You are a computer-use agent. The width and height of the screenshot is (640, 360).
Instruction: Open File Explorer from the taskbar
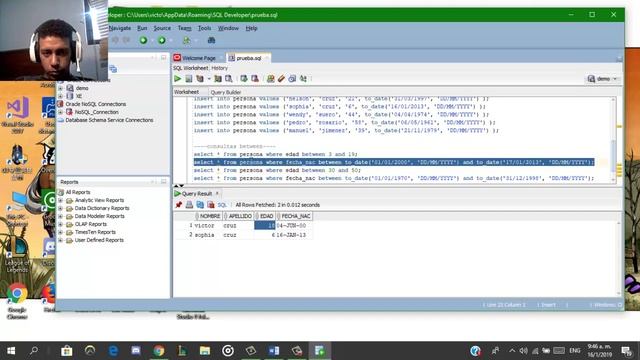(205, 351)
